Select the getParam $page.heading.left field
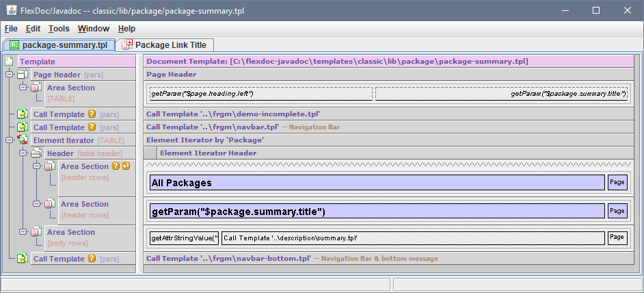This screenshot has height=293, width=644. (x=260, y=93)
